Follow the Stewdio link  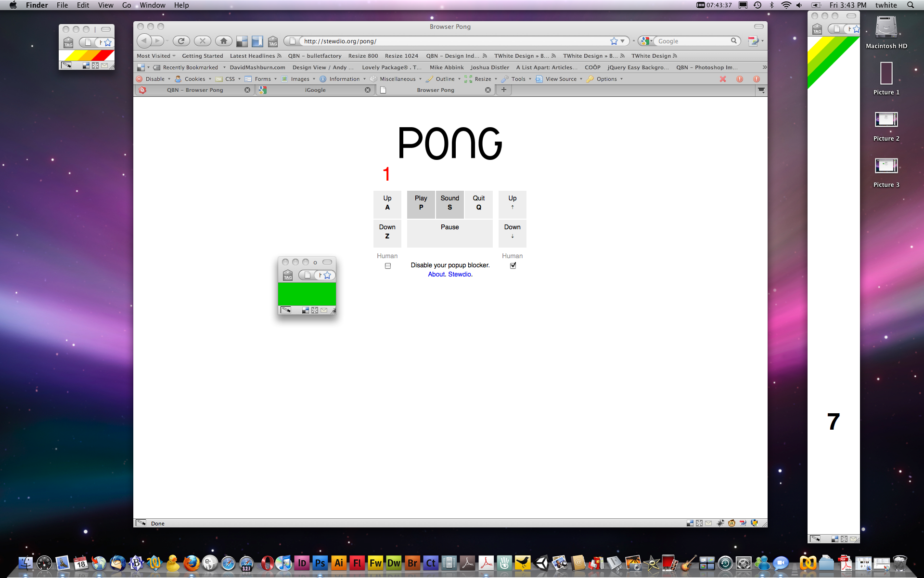(459, 274)
